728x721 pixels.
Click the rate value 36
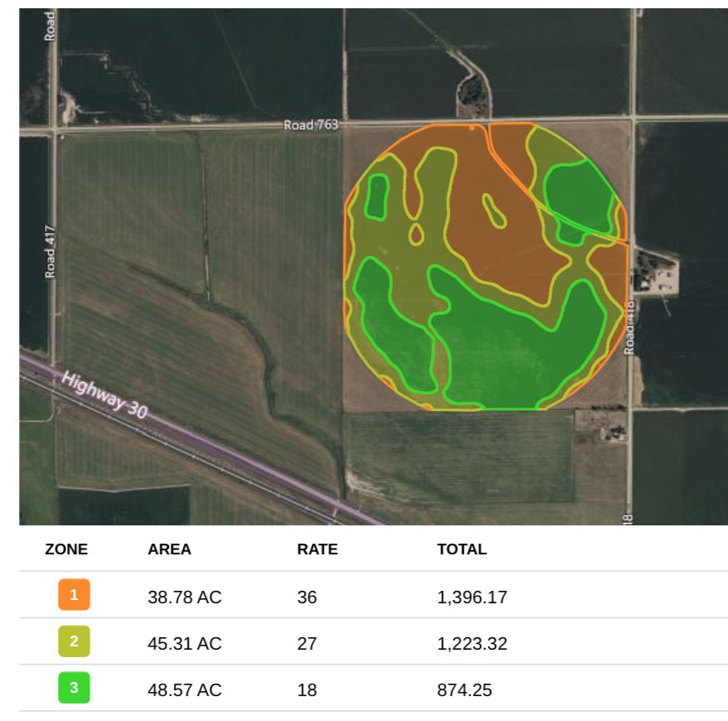307,597
